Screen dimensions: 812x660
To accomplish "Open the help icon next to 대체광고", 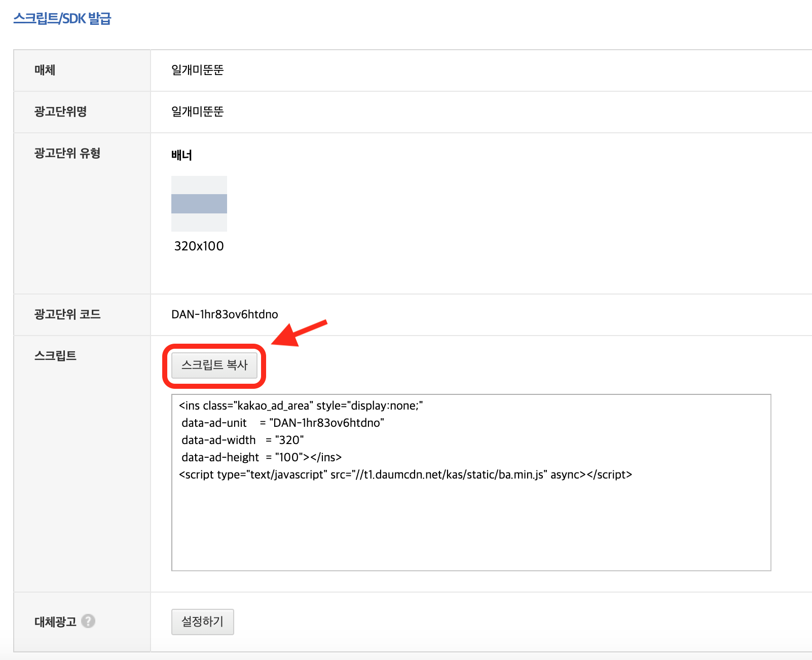I will point(88,621).
